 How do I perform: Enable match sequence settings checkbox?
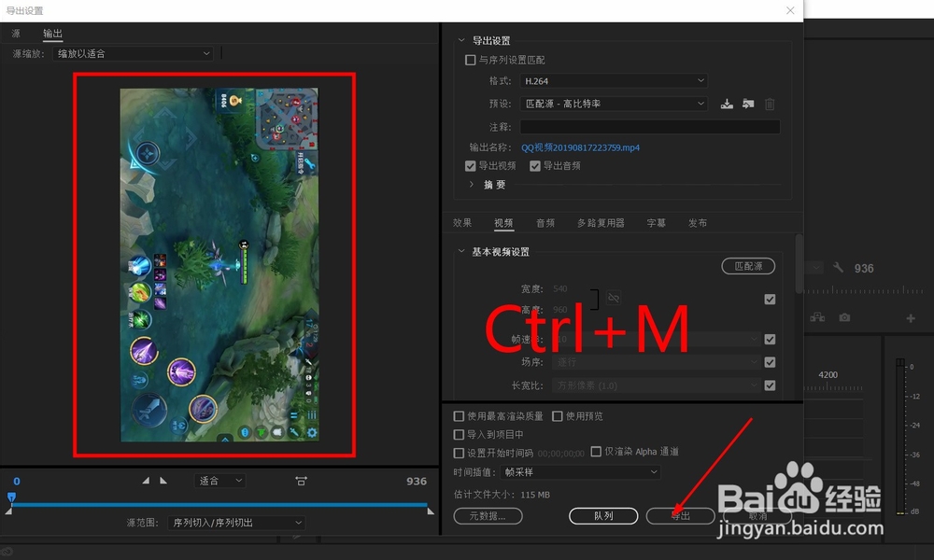click(x=470, y=60)
